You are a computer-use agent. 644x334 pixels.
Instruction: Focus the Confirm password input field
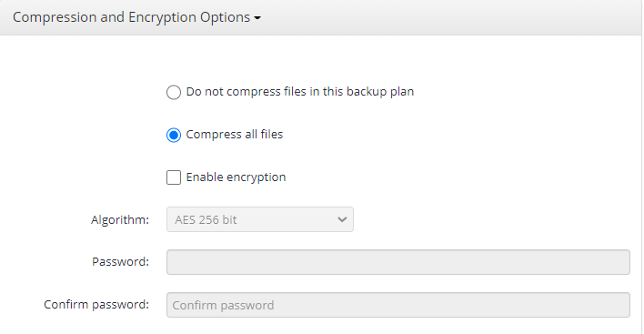pos(398,305)
